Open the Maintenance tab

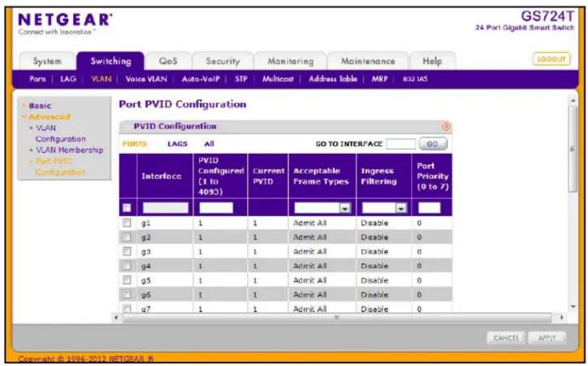368,61
